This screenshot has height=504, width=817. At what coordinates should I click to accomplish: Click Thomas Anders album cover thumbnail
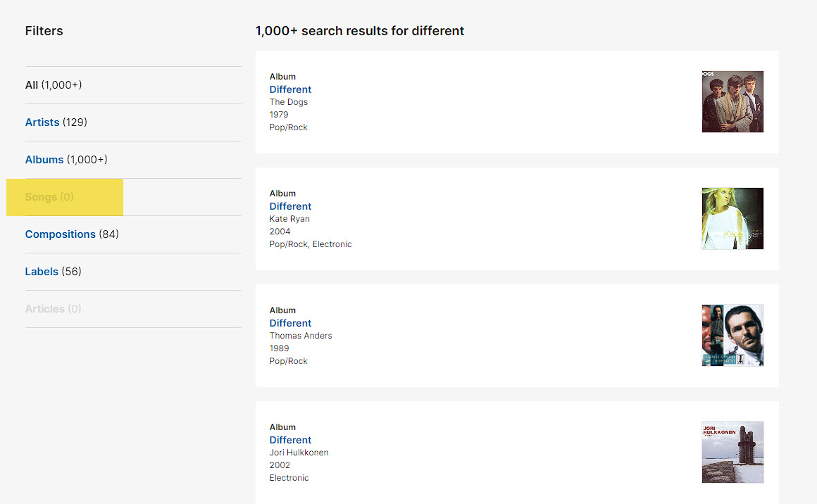[732, 335]
